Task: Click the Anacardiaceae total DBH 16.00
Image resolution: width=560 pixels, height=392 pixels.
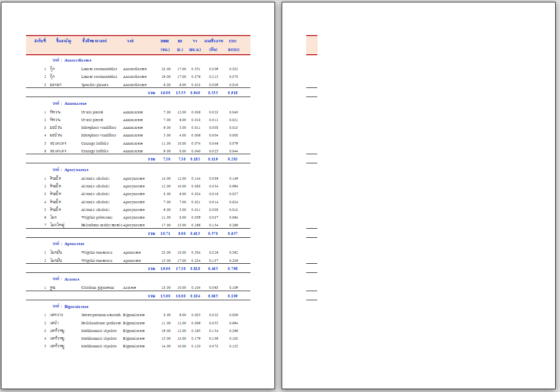Action: click(x=165, y=93)
